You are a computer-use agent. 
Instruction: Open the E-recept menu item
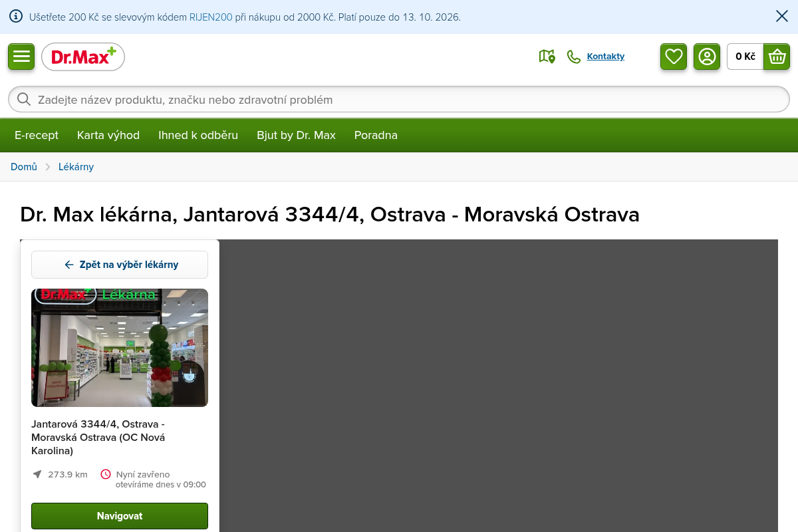[x=37, y=135]
